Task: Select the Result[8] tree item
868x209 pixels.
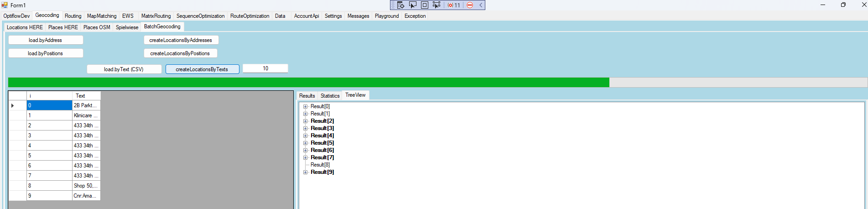Action: pyautogui.click(x=320, y=165)
